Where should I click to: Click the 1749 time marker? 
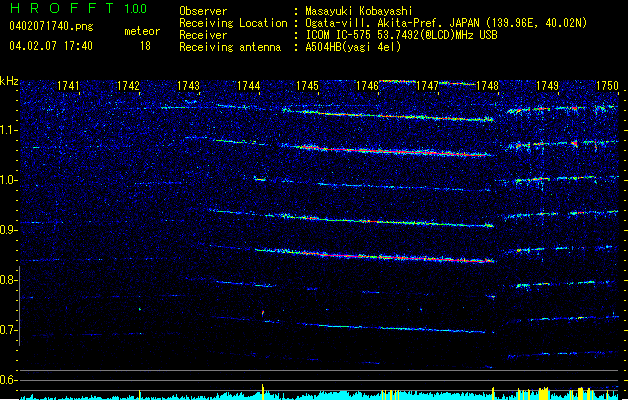pyautogui.click(x=548, y=86)
